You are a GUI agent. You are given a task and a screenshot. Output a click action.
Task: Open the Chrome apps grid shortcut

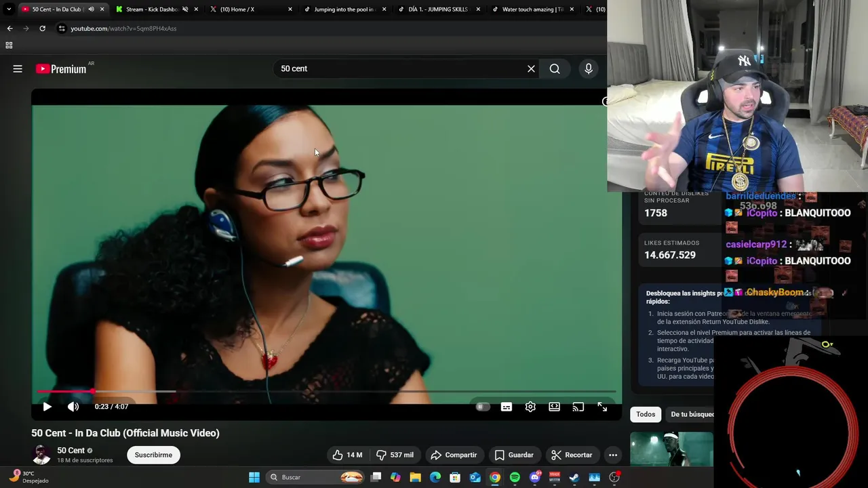click(9, 45)
